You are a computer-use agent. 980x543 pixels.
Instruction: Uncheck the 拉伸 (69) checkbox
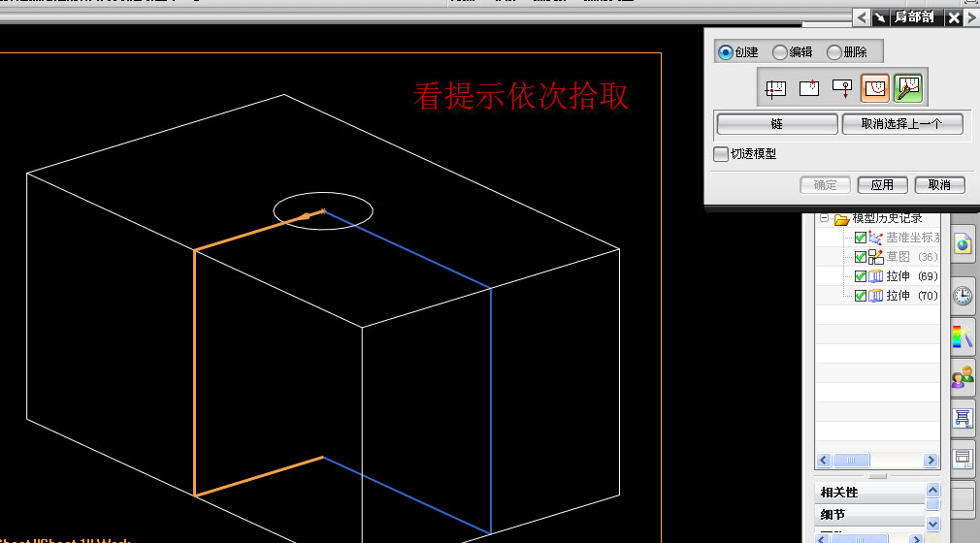point(860,276)
